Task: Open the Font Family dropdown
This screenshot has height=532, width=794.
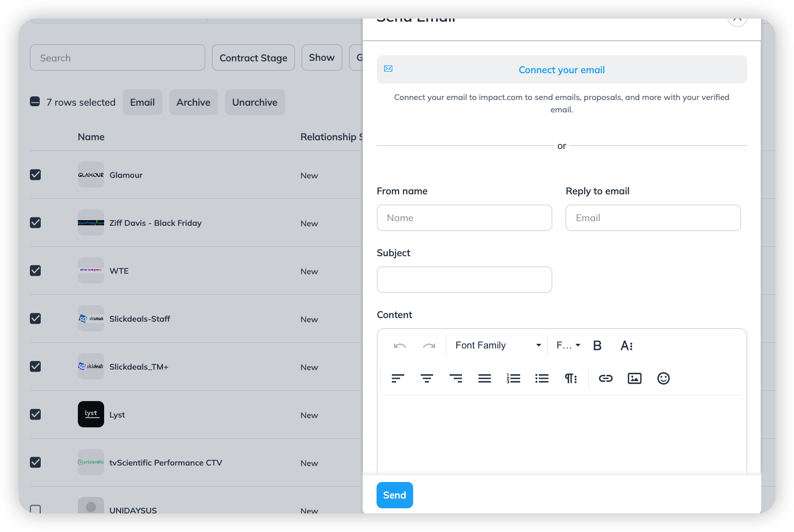Action: [497, 345]
